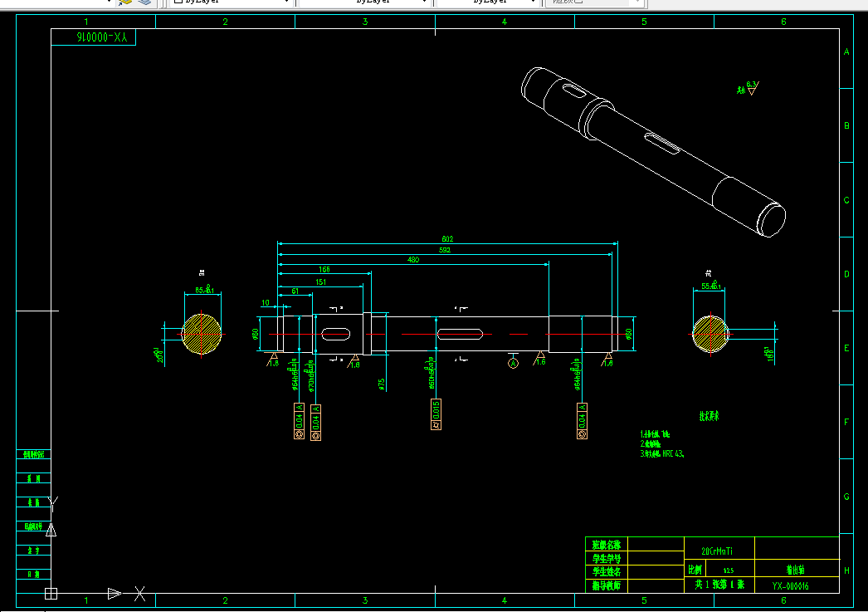The height and width of the screenshot is (612, 868).
Task: Select the 10 chamfer dimension text
Action: 266,302
